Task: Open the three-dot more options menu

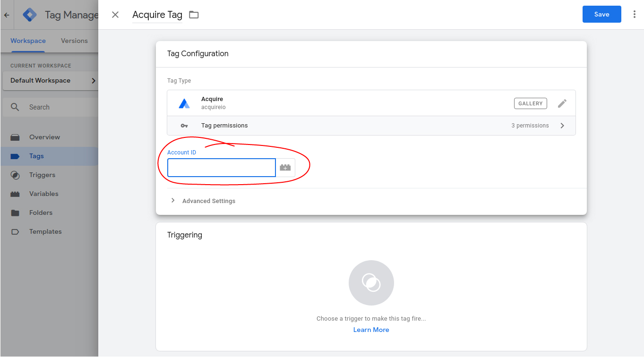Action: coord(634,15)
